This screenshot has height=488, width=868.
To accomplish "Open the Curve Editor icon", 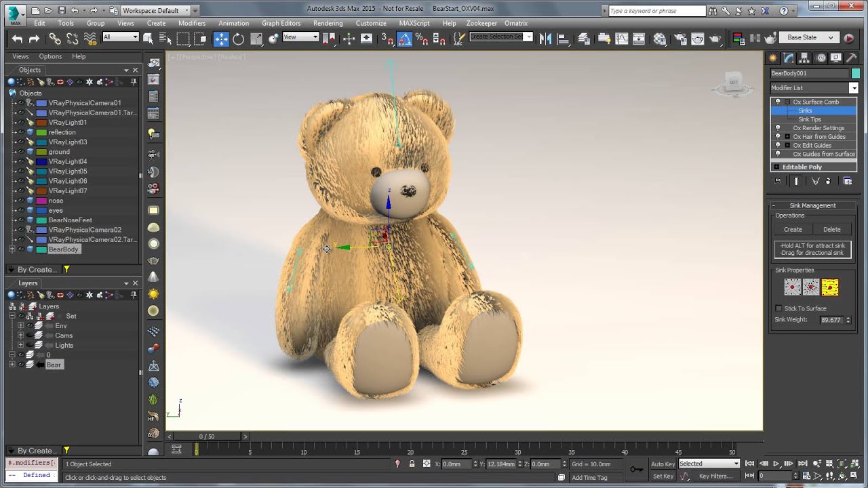I will tap(622, 39).
